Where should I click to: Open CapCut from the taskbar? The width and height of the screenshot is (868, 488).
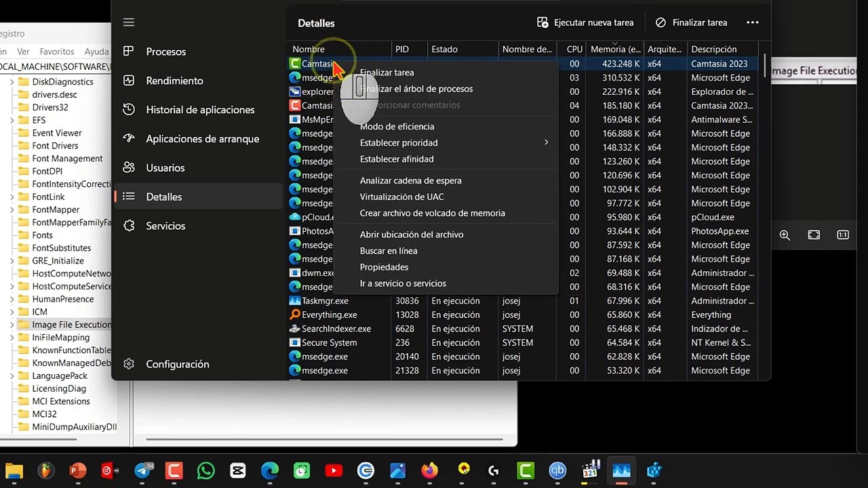[238, 470]
